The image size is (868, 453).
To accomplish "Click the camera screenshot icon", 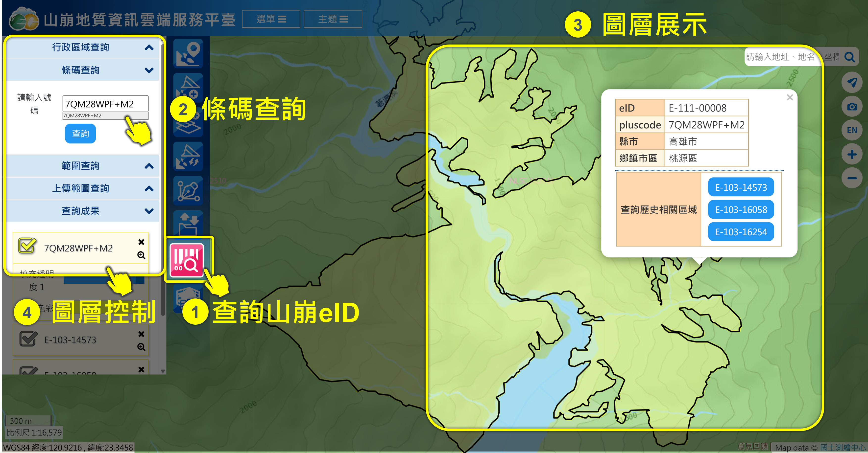I will point(851,107).
